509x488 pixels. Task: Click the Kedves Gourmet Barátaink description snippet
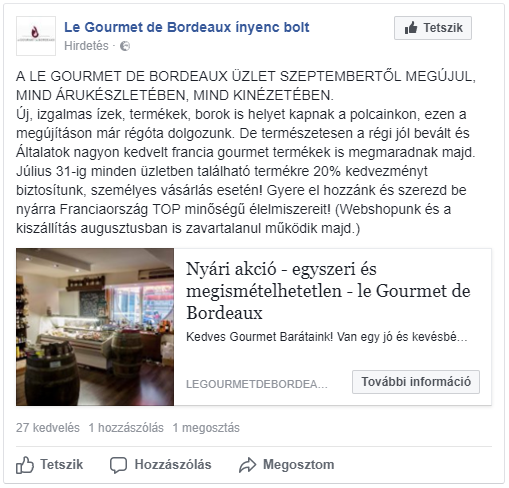(327, 337)
